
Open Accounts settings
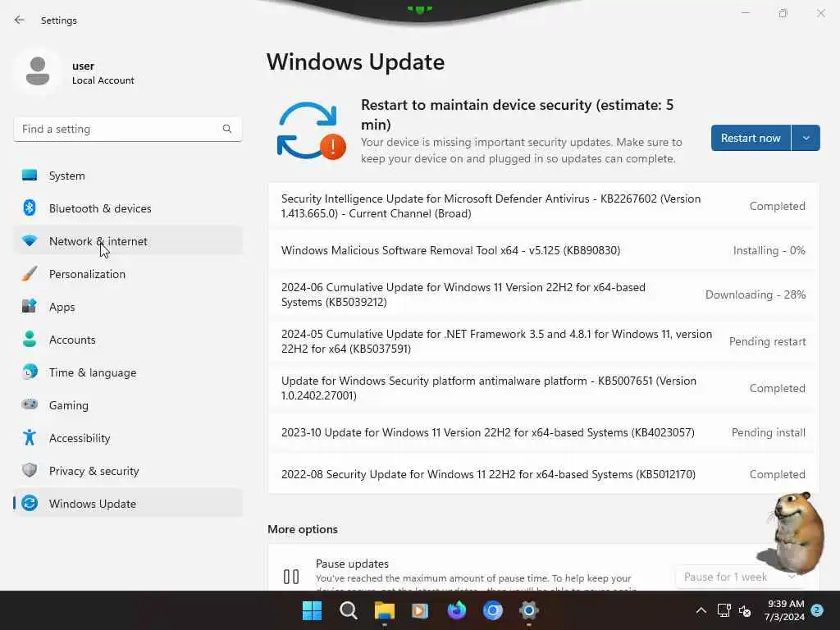(x=128, y=339)
